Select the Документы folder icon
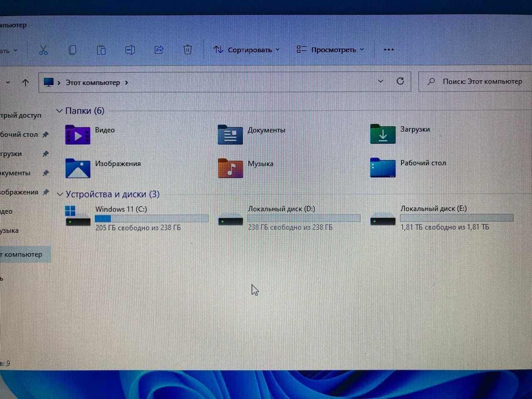Screen dimensions: 532x399 230,135
